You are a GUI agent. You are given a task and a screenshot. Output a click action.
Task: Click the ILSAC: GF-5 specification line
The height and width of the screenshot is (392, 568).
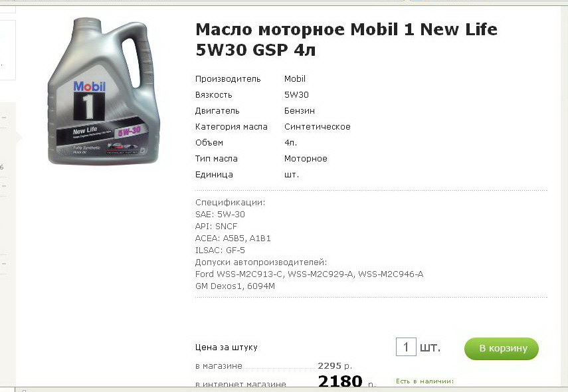pyautogui.click(x=220, y=250)
